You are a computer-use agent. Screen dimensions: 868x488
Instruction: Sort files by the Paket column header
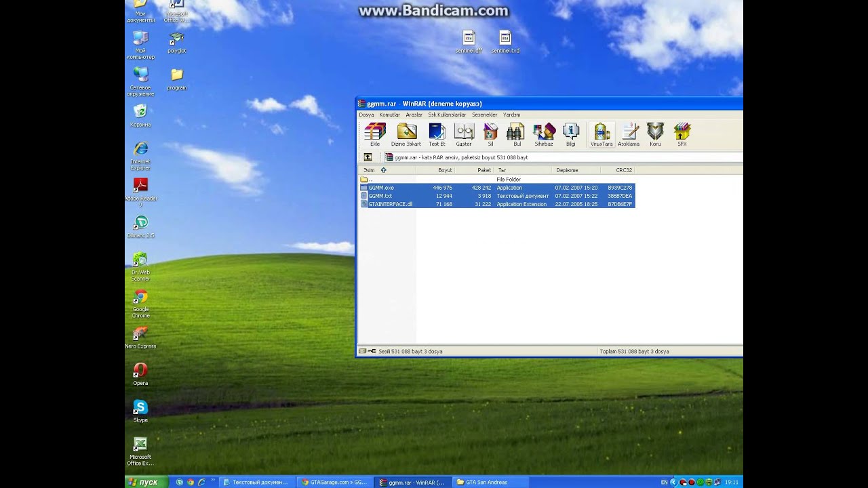click(x=474, y=170)
